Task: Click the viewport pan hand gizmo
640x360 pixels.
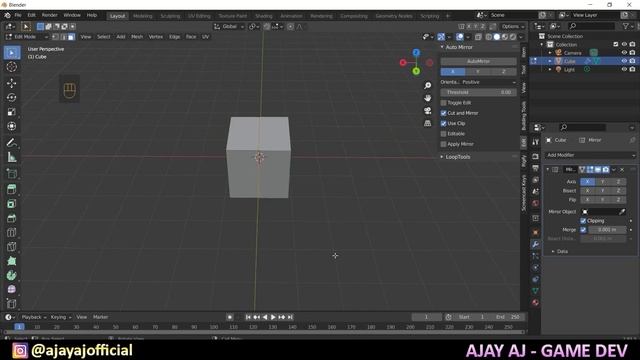Action: pos(427,98)
